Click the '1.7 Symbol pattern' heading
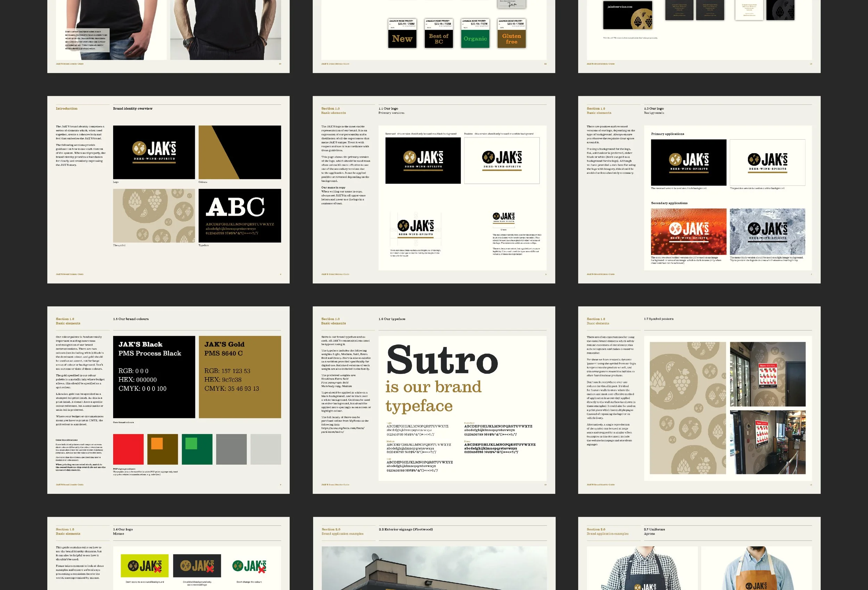The height and width of the screenshot is (590, 868). 659,319
